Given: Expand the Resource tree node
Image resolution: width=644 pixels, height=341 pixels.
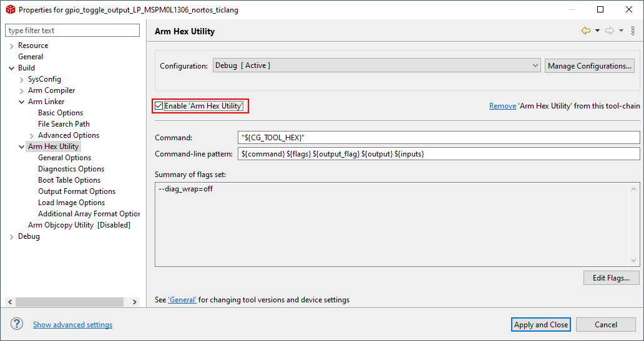Looking at the screenshot, I should (12, 46).
